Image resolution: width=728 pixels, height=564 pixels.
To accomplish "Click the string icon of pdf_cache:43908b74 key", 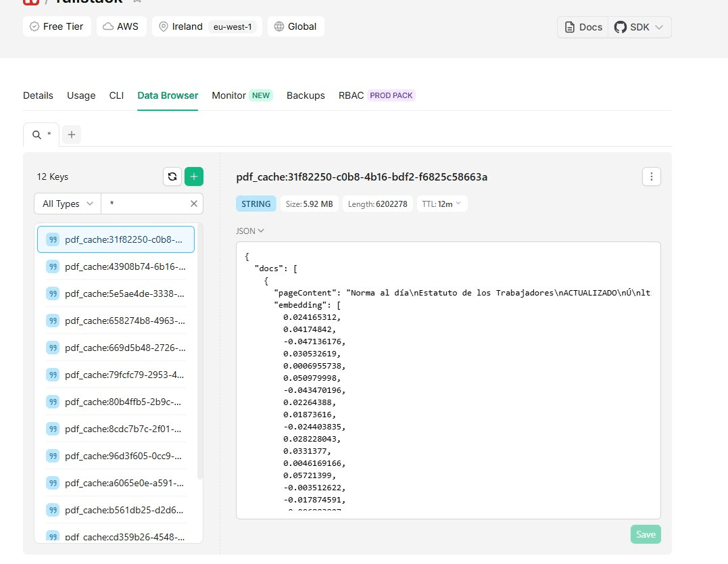I will (x=53, y=266).
